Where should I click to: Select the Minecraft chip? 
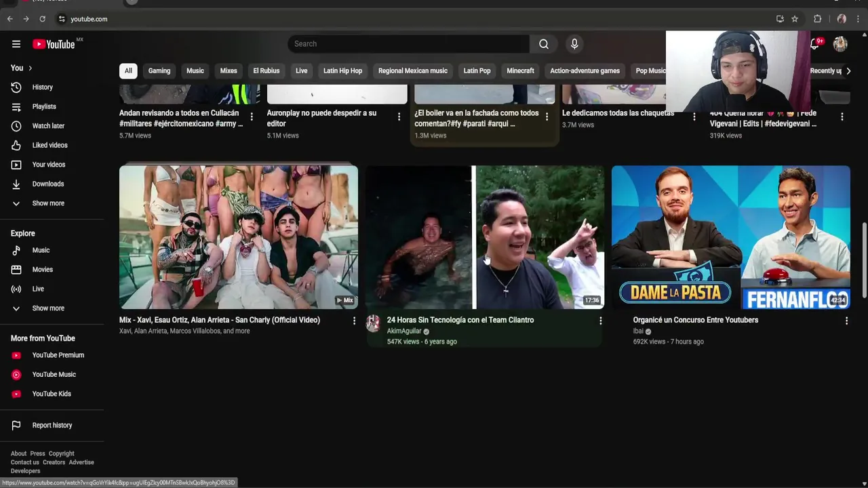coord(520,70)
